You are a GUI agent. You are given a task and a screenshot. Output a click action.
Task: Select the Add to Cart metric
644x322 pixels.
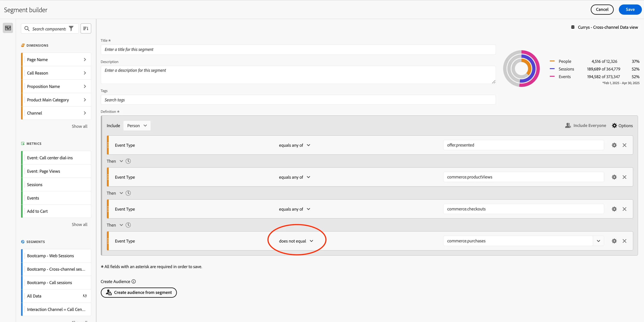tap(56, 211)
